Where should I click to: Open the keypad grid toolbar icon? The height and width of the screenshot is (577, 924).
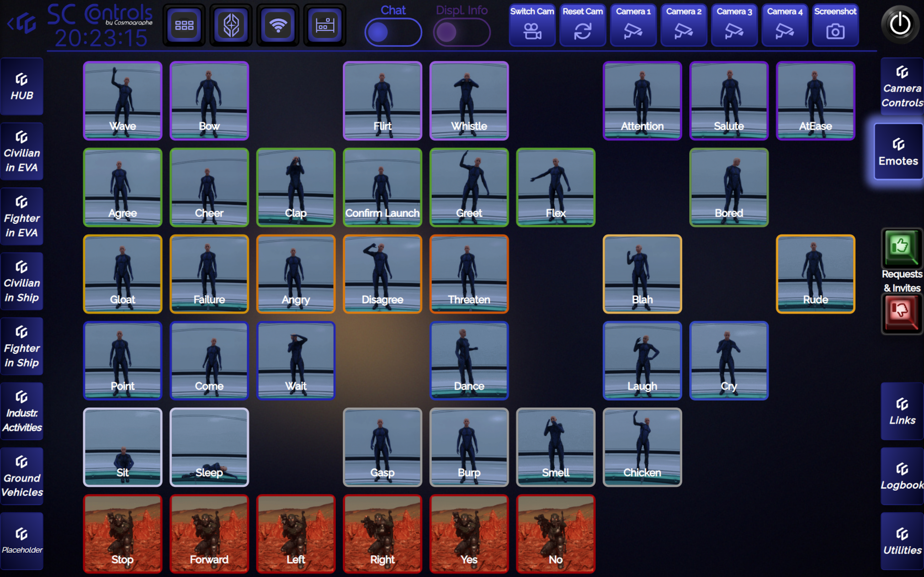tap(184, 25)
